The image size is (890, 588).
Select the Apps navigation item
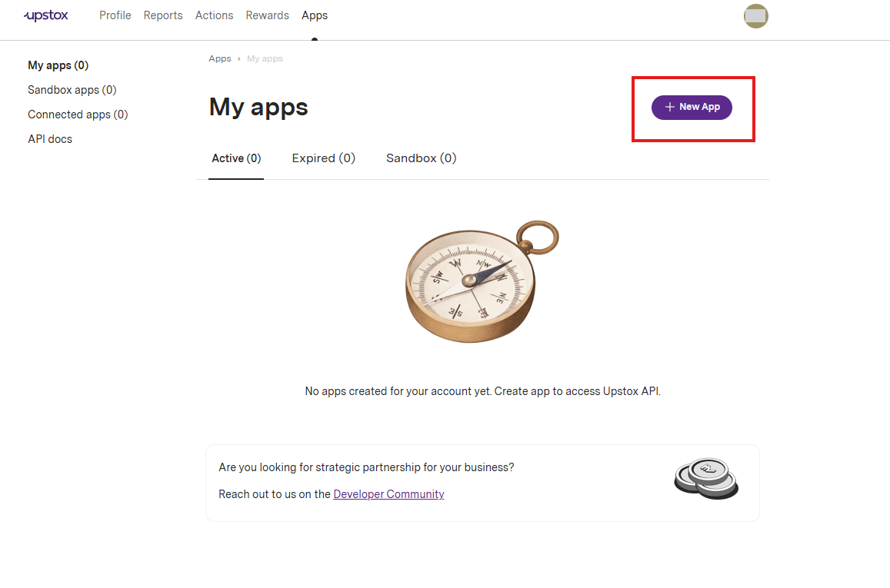[315, 15]
